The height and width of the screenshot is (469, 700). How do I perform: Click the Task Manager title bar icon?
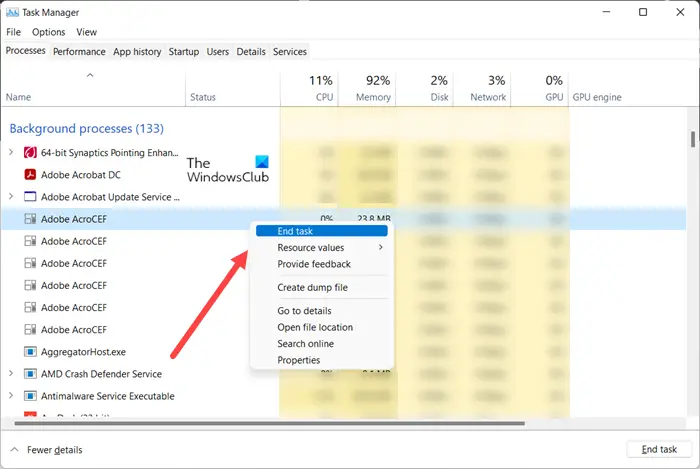[x=12, y=12]
